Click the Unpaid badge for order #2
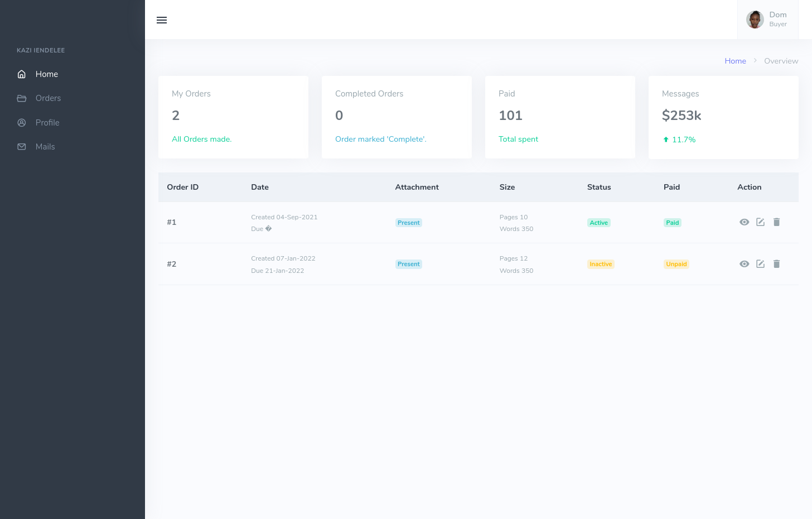The height and width of the screenshot is (519, 812). (676, 264)
